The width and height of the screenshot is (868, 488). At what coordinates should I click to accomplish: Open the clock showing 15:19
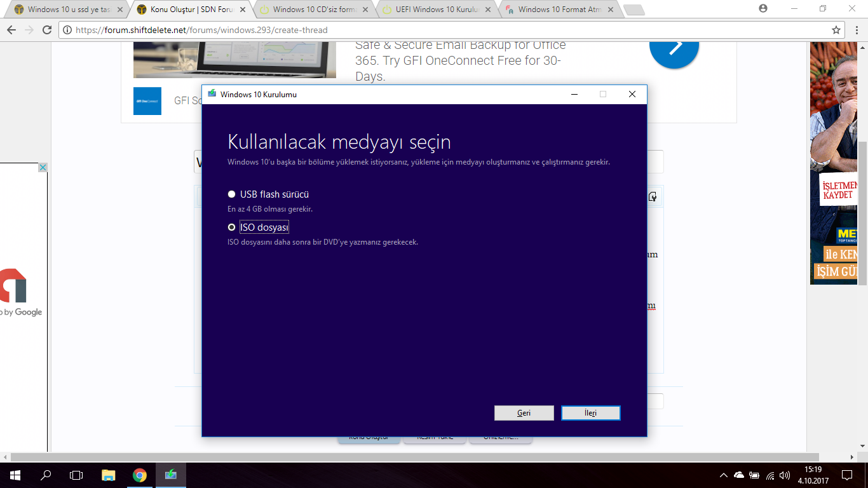813,475
